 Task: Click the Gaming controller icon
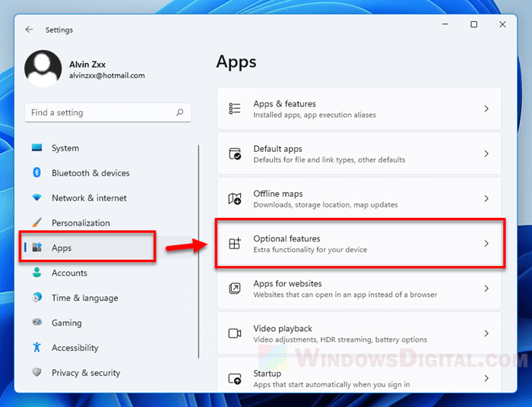tap(36, 323)
